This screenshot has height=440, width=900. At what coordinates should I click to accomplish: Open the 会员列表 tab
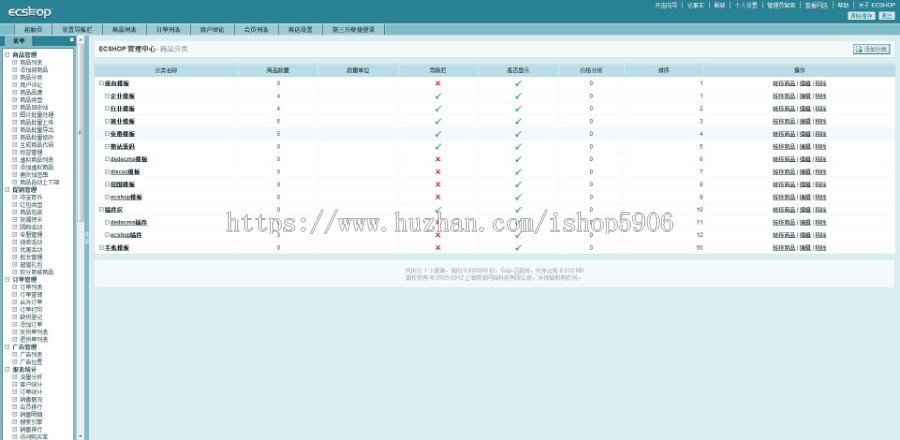click(257, 29)
